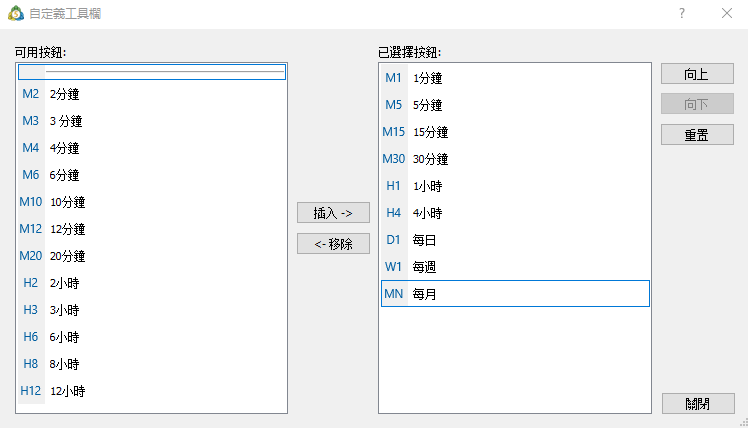Select the 20分鐘 text row
Viewport: 748px width, 428px height.
[x=68, y=256]
